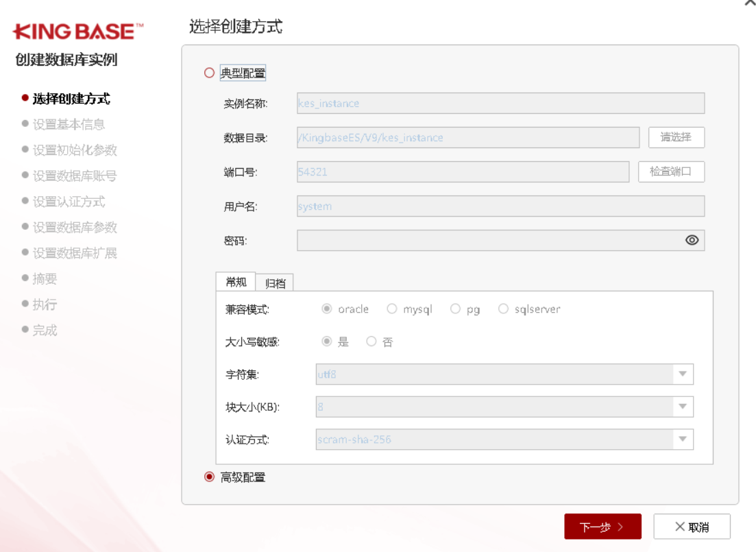Click the 检查端口 button
This screenshot has height=552, width=756.
point(671,171)
